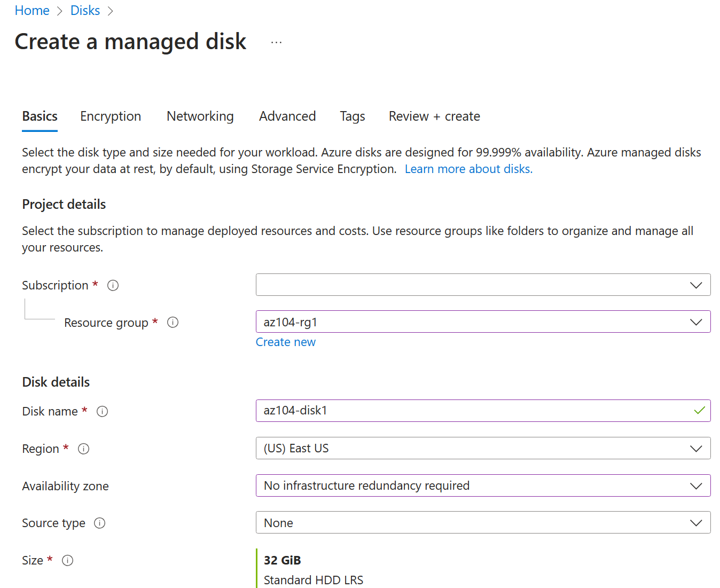Click the Source type info icon
The image size is (720, 588).
point(99,523)
